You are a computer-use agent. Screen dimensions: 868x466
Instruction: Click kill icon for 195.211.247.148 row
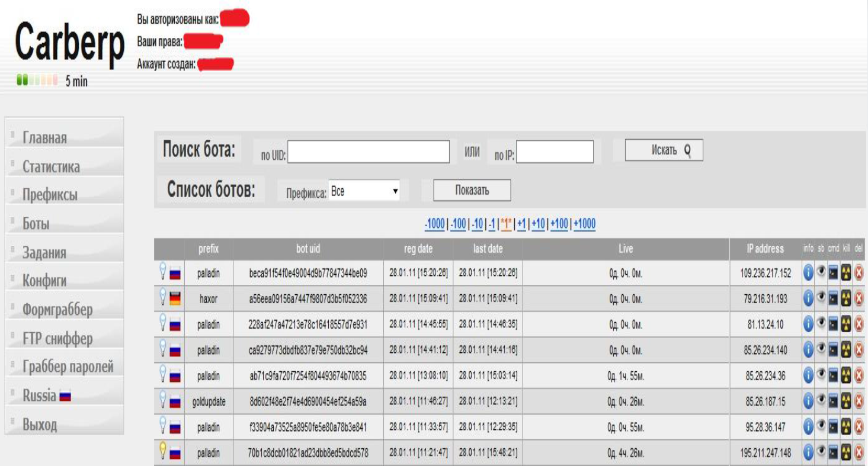coord(847,453)
